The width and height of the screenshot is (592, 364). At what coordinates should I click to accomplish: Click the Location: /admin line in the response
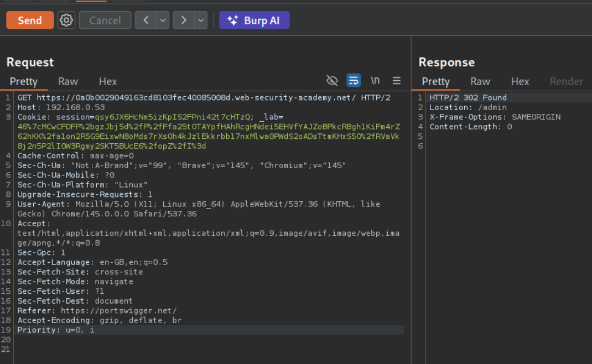pyautogui.click(x=460, y=107)
